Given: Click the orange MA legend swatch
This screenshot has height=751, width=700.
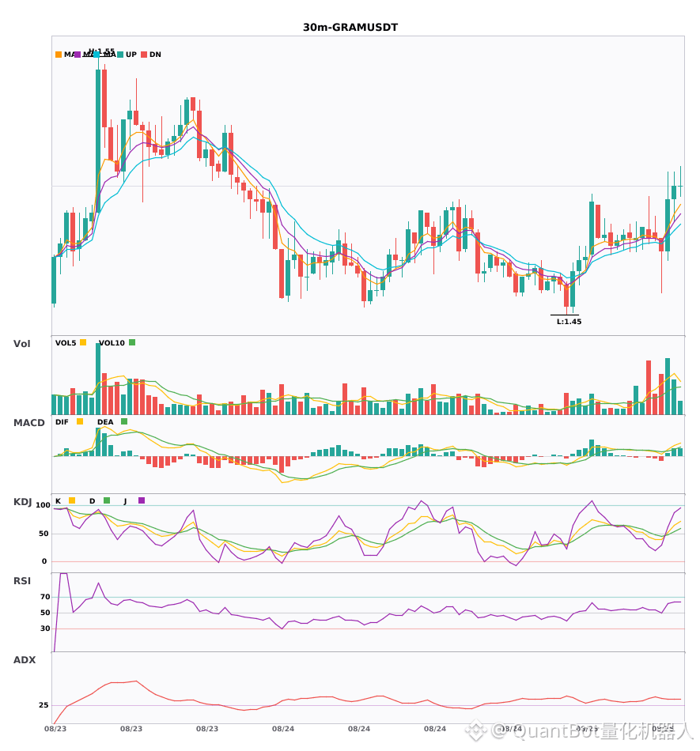Looking at the screenshot, I should (59, 55).
